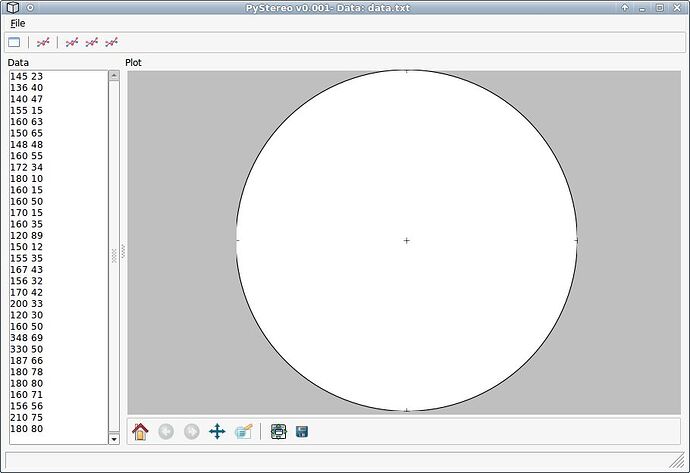Click the last plot icon in the top toolbar
The image size is (690, 473).
tap(111, 42)
